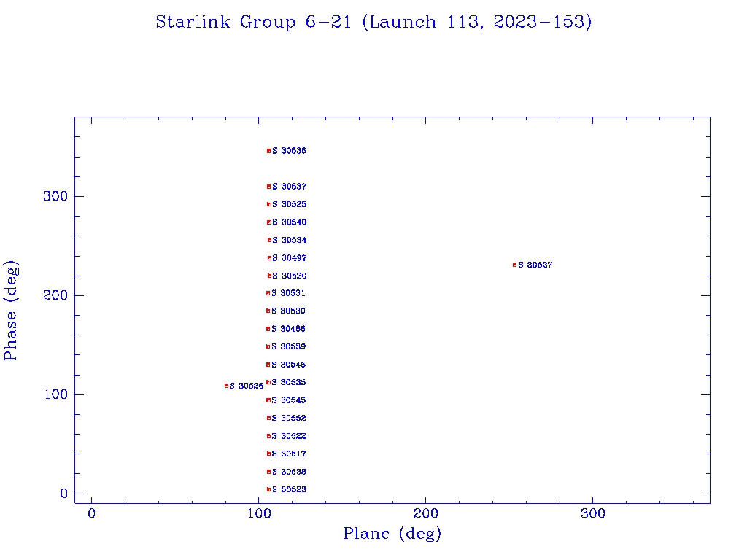Click the red point next to S 30537
Screen dimensions: 747x560
tap(268, 187)
